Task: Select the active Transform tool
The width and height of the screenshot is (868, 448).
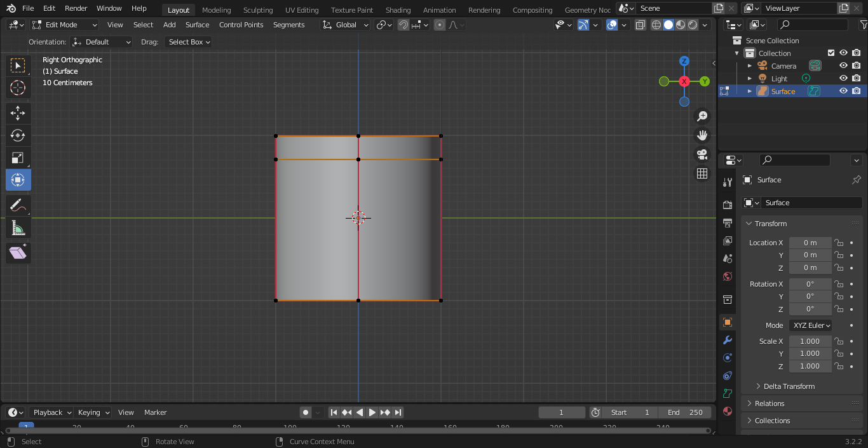Action: coord(18,180)
